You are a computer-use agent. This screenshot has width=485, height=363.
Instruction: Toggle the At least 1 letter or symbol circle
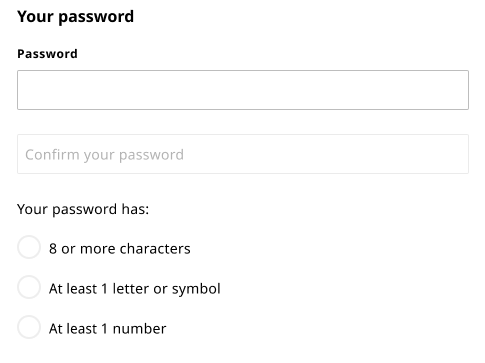[29, 287]
